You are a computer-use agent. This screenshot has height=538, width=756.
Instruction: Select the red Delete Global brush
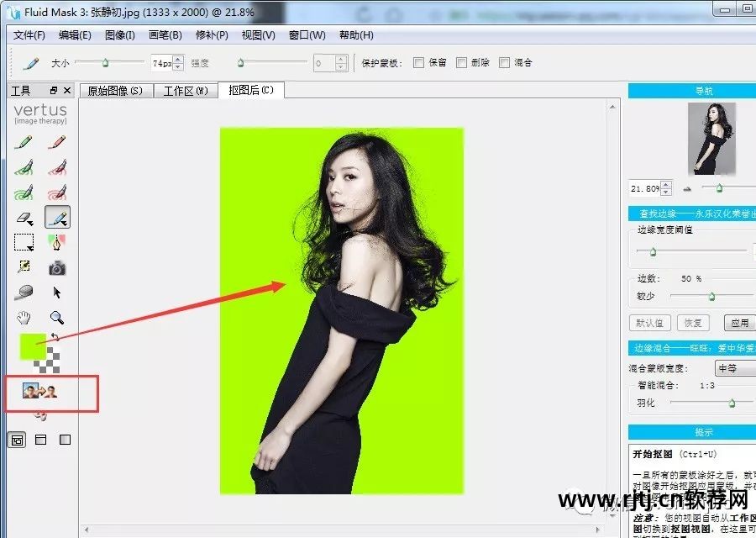(57, 192)
